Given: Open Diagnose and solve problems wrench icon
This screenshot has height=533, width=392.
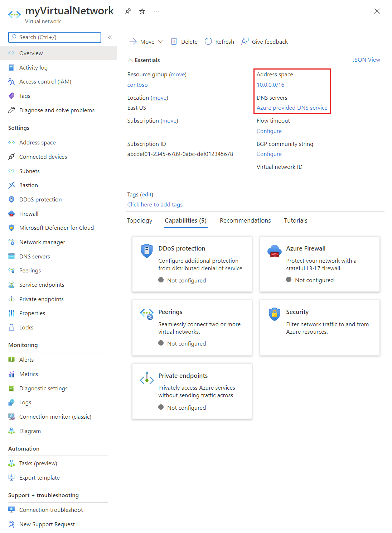Looking at the screenshot, I should (x=11, y=110).
